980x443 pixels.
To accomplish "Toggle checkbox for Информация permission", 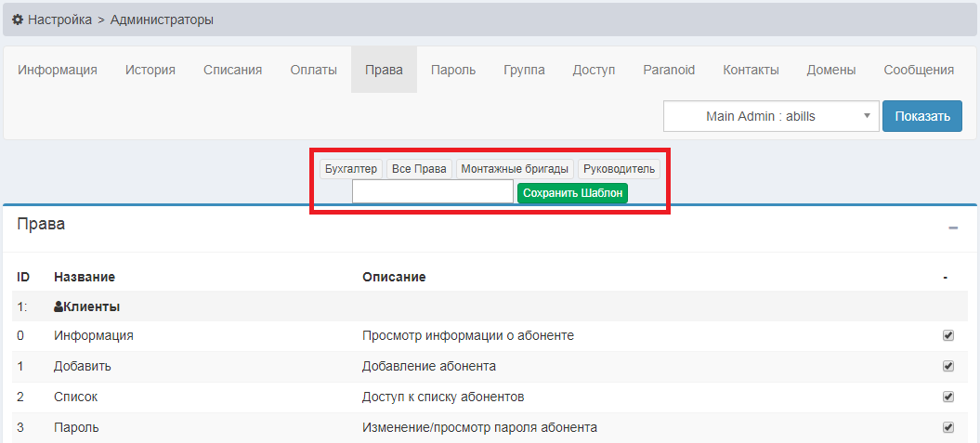I will click(947, 335).
